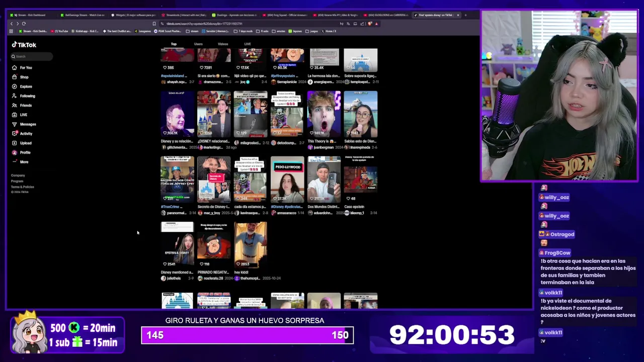644x362 pixels.
Task: Click volkk11 username above Nickelodeon message
Action: (553, 293)
